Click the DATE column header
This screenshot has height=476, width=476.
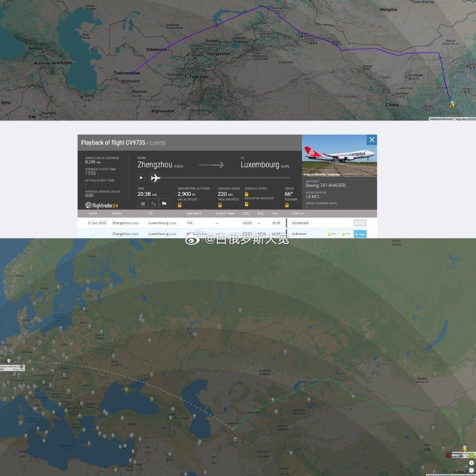(93, 214)
